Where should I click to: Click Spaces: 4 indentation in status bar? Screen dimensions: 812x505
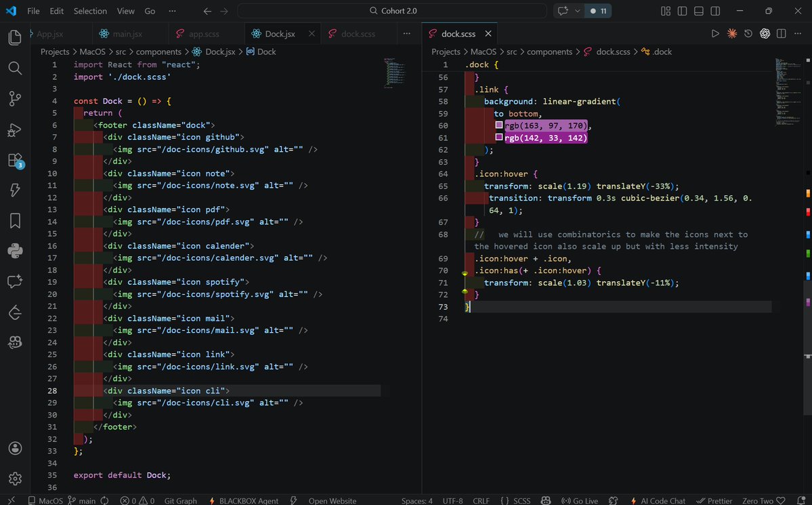tap(417, 500)
